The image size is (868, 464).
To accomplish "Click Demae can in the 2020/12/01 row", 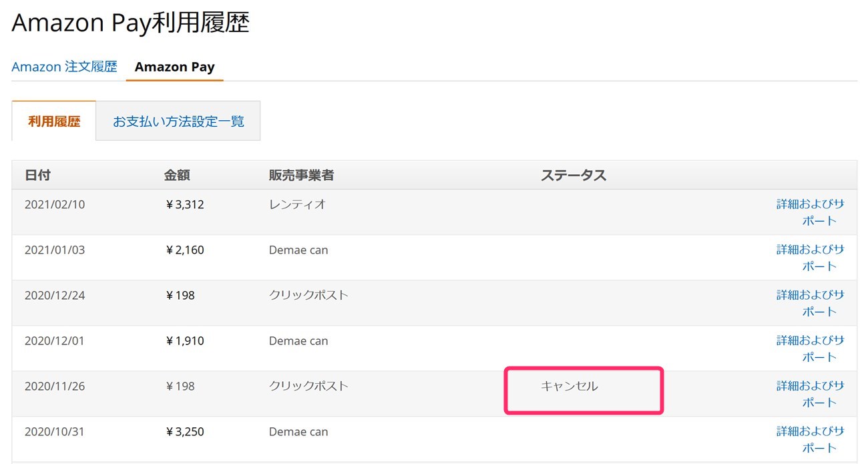I will [298, 340].
